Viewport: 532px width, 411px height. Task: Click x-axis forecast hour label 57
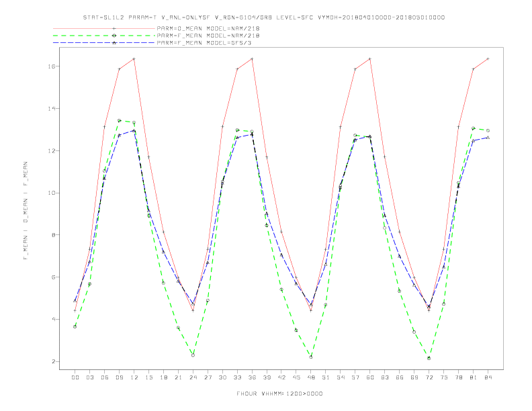[355, 377]
